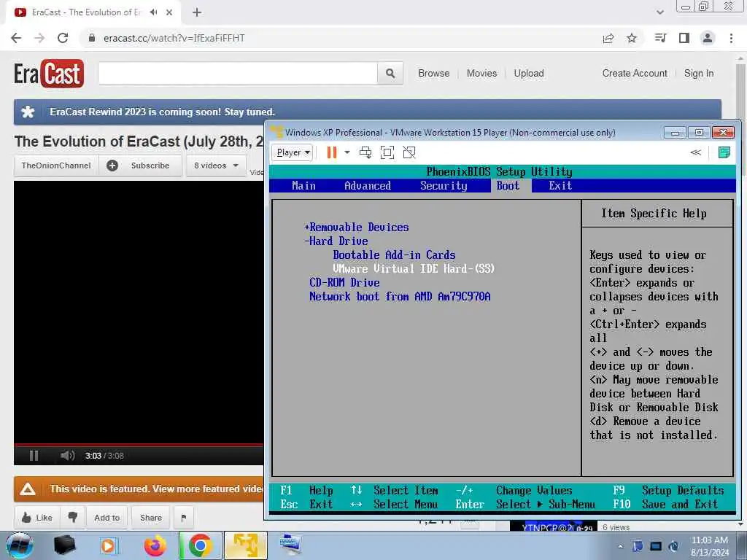Send Ctrl+Alt+Del to the virtual machine
The image size is (747, 560).
[x=365, y=152]
